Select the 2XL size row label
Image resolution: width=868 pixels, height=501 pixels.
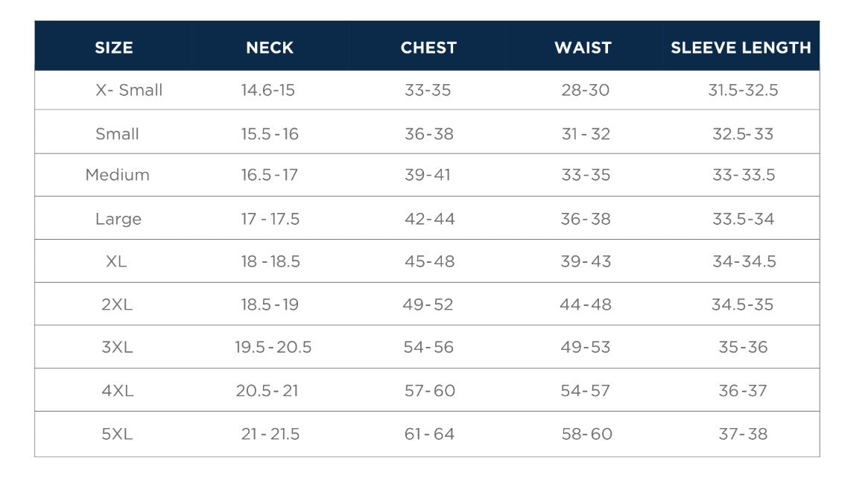[x=117, y=304]
